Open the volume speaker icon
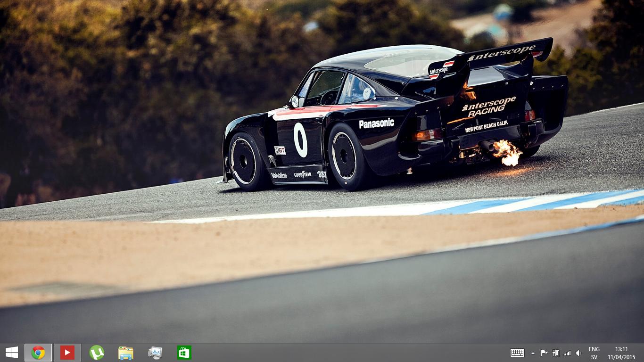The image size is (644, 362). pyautogui.click(x=578, y=353)
